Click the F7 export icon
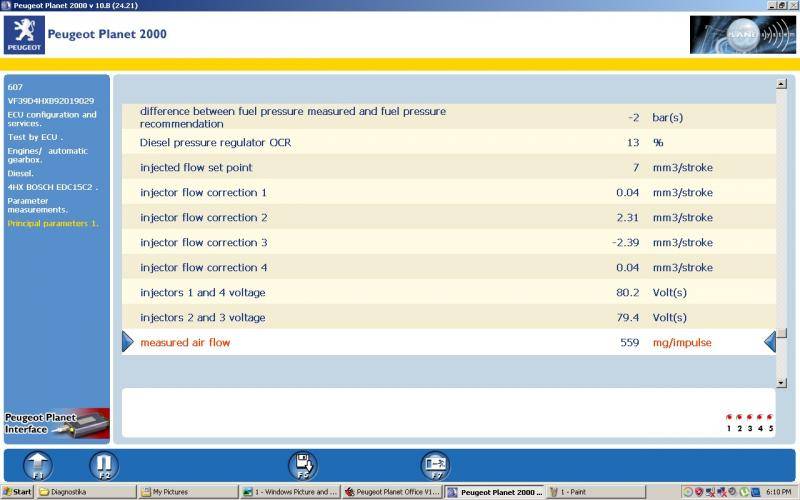Screen dimensions: 800x500 point(435,465)
